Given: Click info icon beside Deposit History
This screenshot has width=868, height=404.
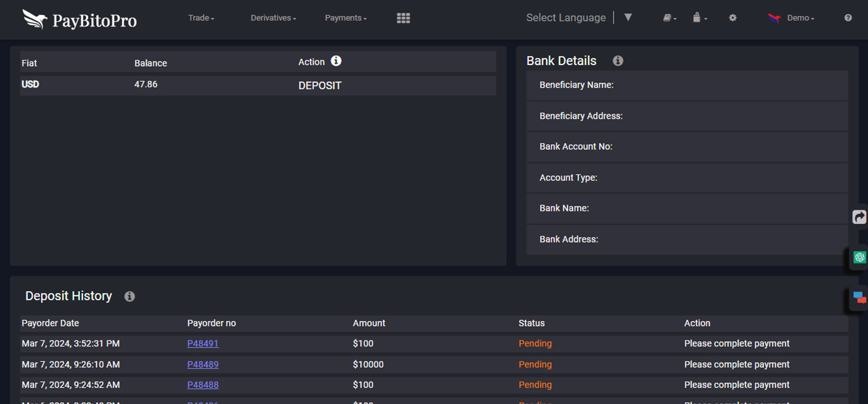Looking at the screenshot, I should tap(130, 296).
